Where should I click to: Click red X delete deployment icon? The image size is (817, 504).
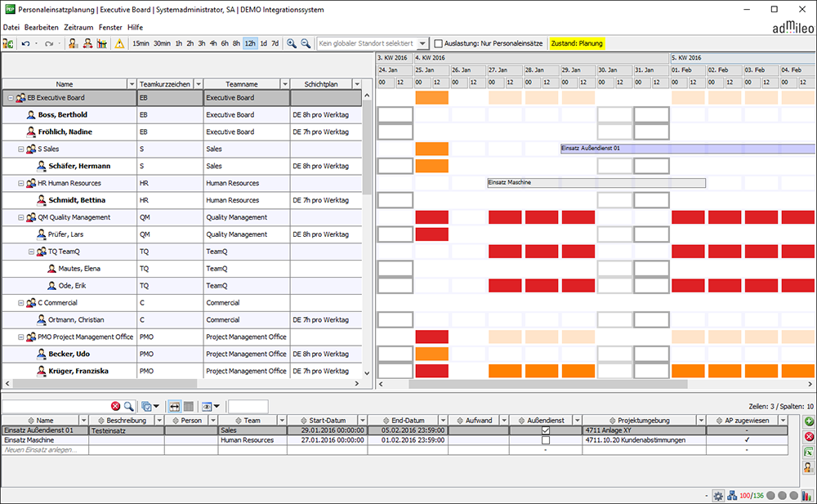click(x=809, y=436)
